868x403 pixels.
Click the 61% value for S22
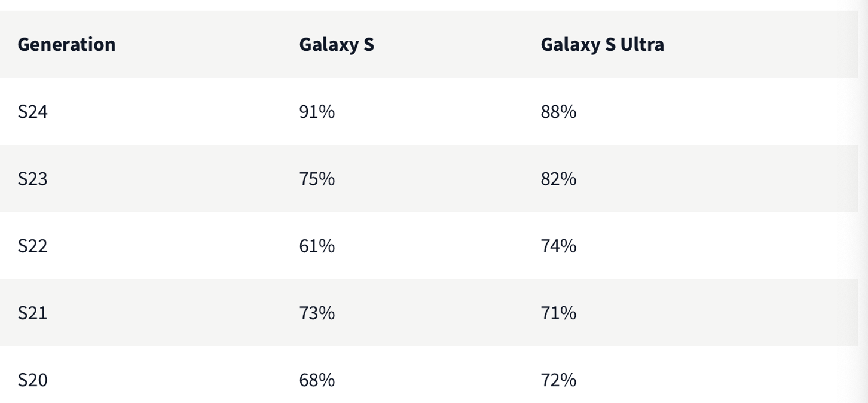(x=317, y=246)
